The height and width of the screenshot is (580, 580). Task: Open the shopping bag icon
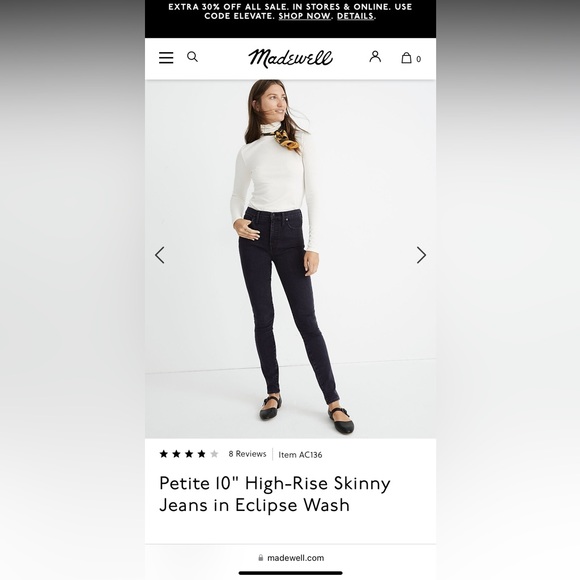[x=406, y=58]
